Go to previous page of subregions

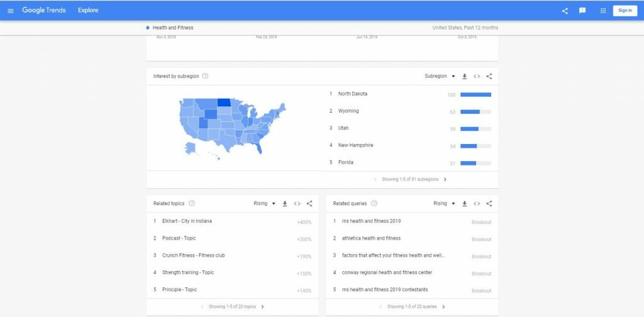375,179
